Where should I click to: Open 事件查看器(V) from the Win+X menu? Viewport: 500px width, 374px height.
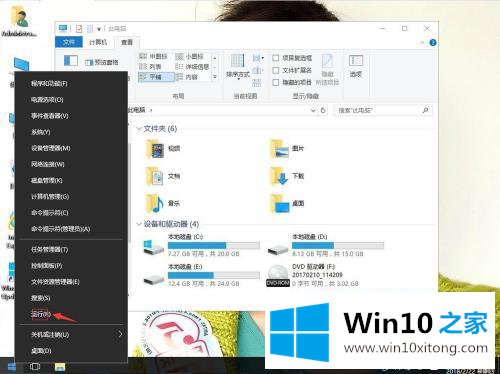click(50, 116)
